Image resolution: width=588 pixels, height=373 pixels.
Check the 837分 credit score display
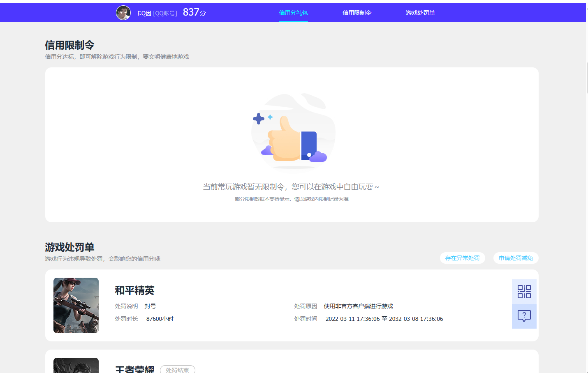point(194,12)
